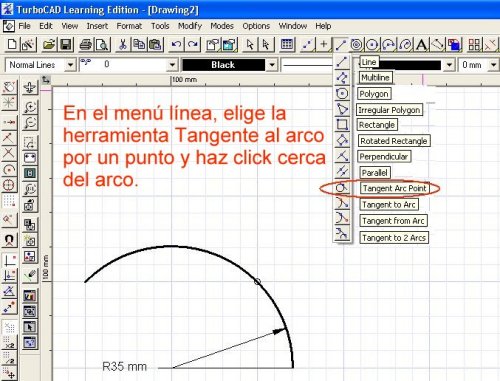Toggle the magnetic point snap icon

pos(9,239)
